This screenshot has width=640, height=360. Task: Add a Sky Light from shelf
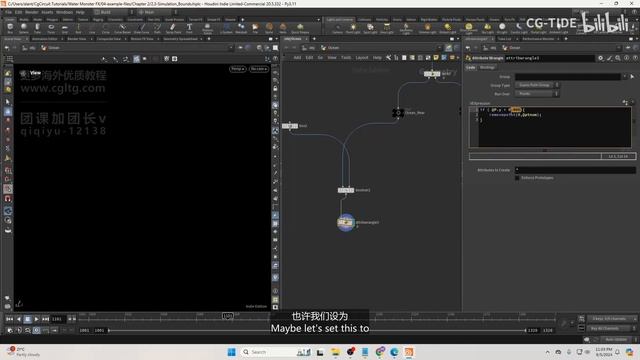pos(487,28)
